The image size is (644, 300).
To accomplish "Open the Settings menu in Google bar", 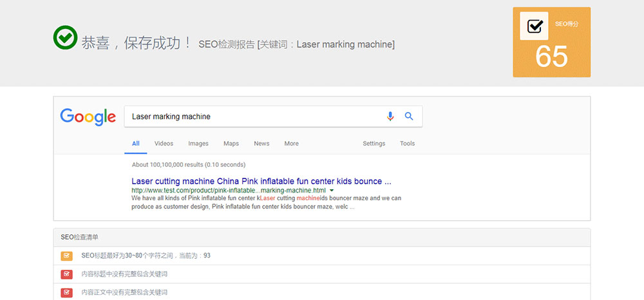I will point(374,144).
